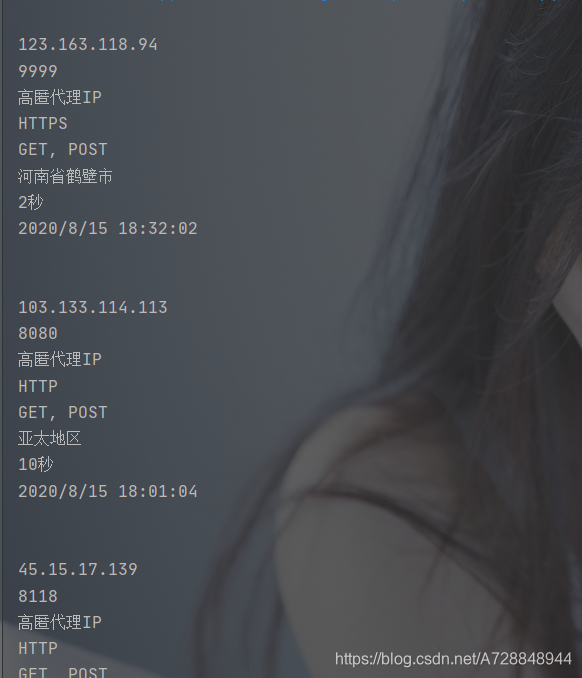Viewport: 582px width, 678px height.
Task: Click GET, POST under 103.133.114.113 entry
Action: (63, 413)
